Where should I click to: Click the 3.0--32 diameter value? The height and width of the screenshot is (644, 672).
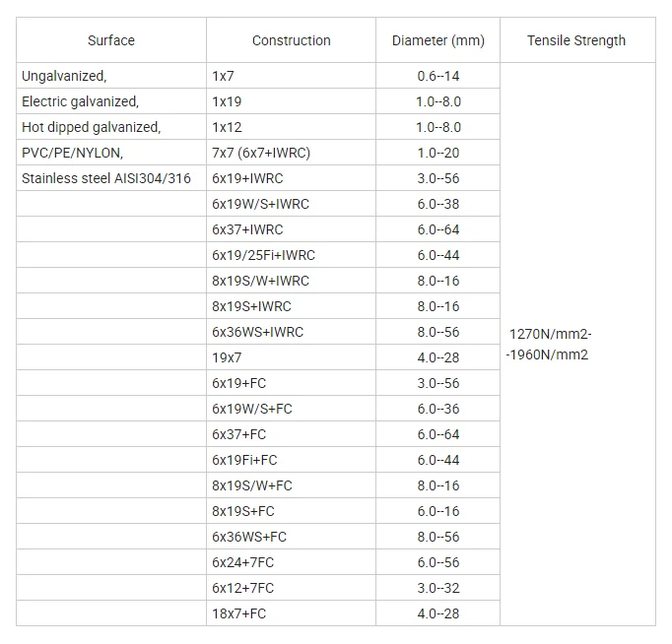tap(438, 588)
